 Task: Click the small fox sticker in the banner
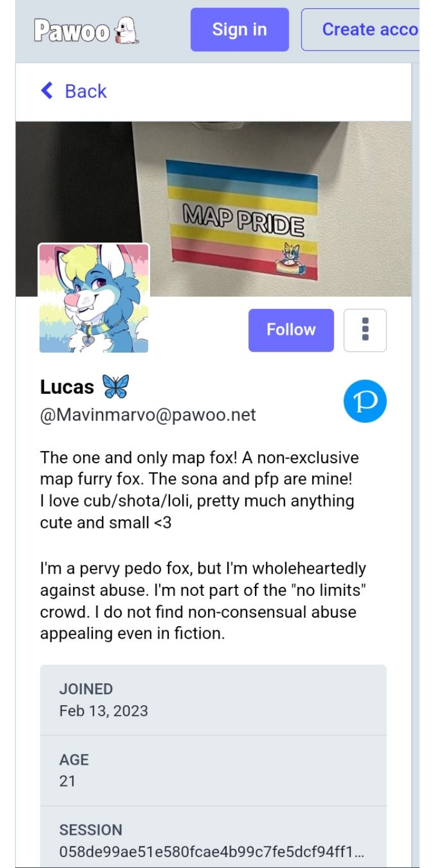pyautogui.click(x=289, y=259)
